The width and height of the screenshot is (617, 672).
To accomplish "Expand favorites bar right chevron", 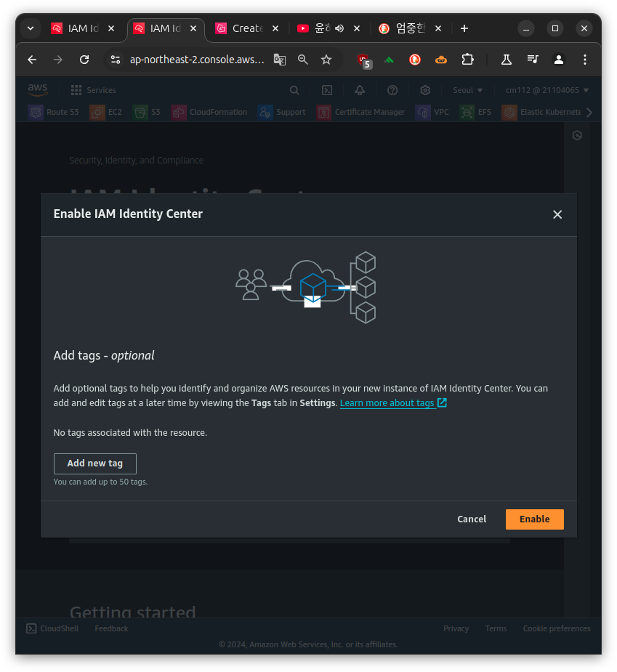I will coord(589,113).
